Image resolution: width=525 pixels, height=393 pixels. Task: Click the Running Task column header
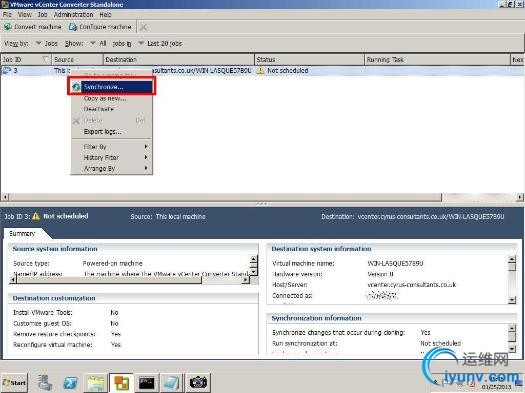(437, 60)
